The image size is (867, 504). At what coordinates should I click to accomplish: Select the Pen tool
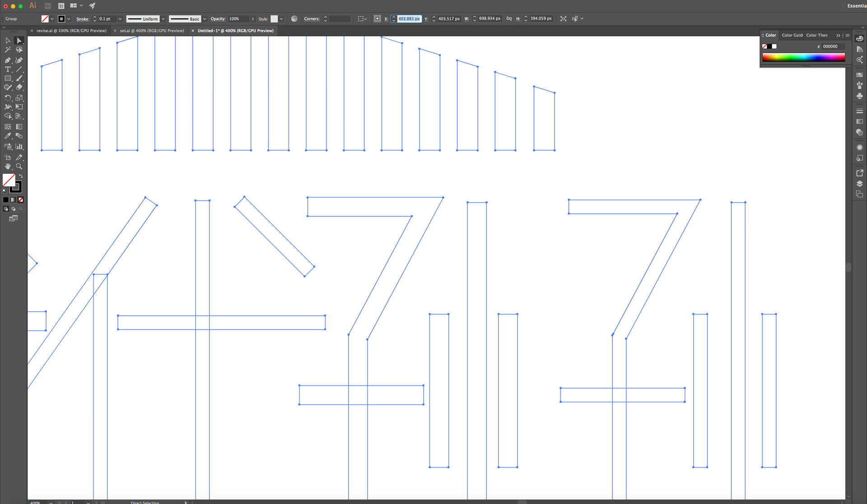8,60
